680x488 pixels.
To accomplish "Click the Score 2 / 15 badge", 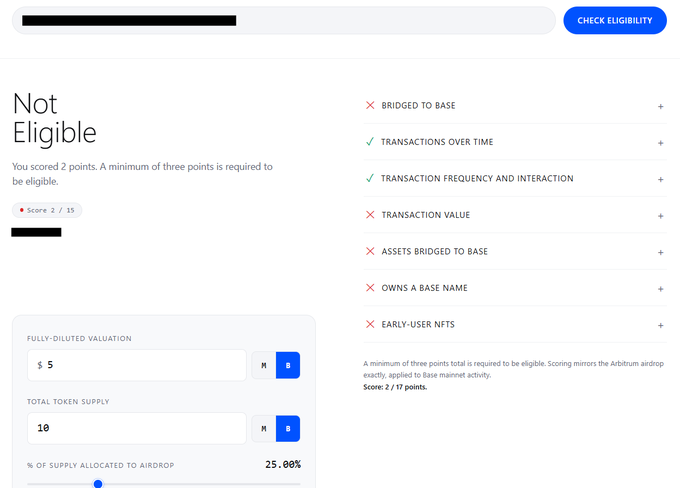I will click(x=47, y=210).
